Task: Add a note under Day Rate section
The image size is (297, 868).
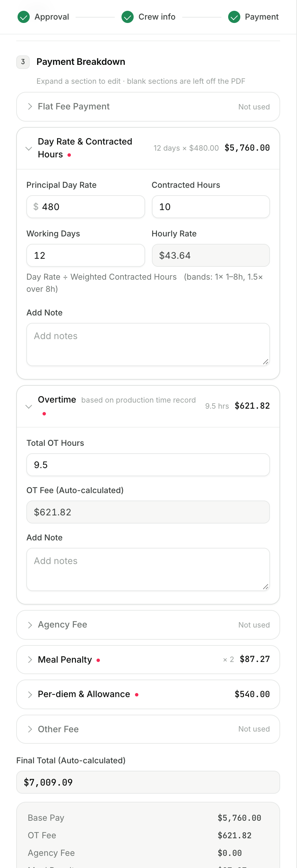Action: click(148, 344)
